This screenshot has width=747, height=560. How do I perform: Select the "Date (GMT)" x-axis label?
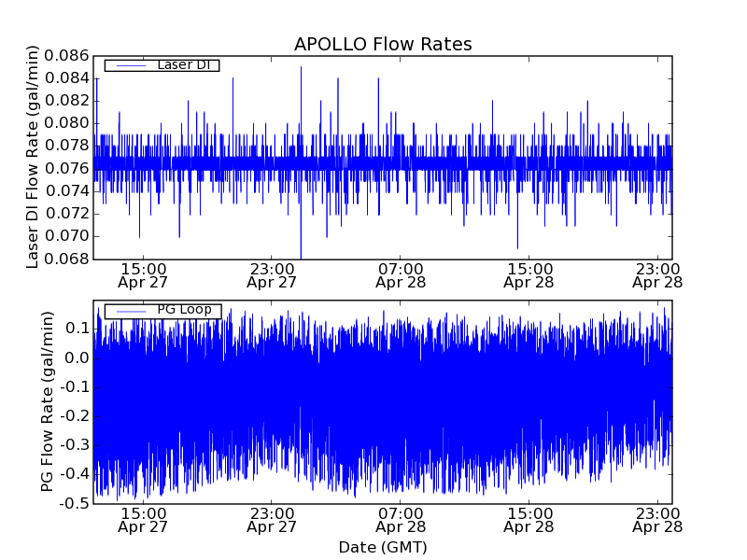click(383, 548)
